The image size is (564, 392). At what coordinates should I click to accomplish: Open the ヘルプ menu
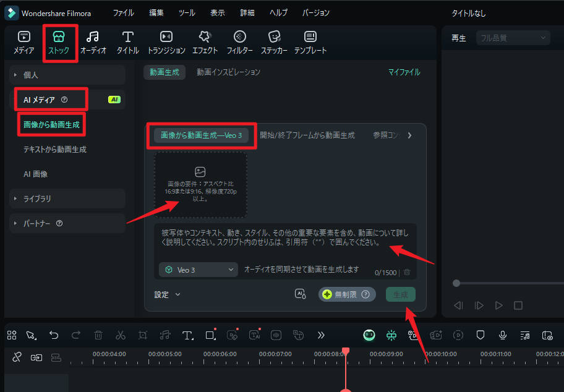[278, 13]
